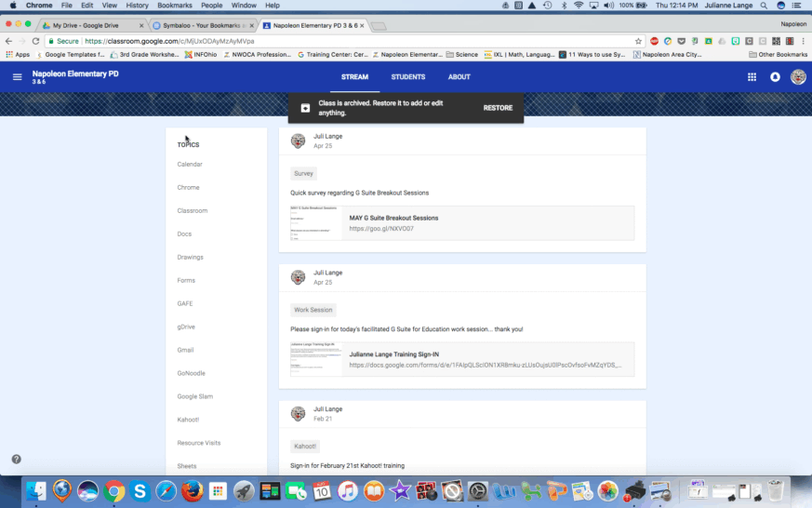Switch to the STREAM tab

(x=354, y=76)
